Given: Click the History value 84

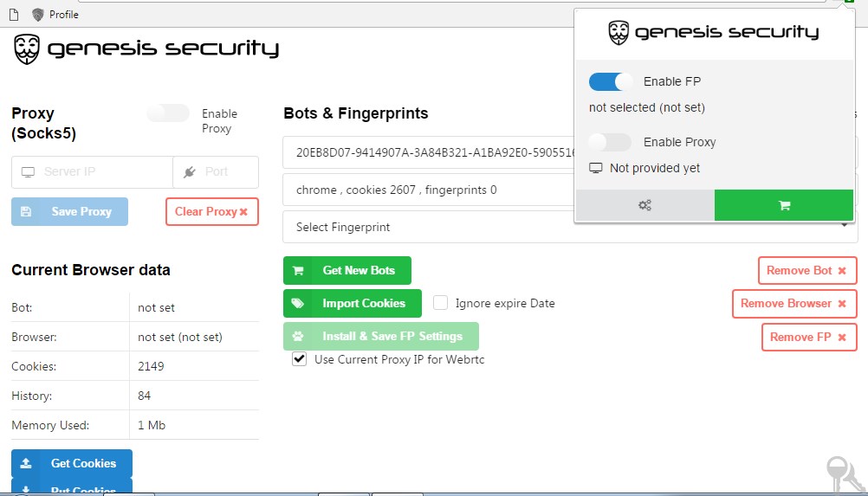Looking at the screenshot, I should pyautogui.click(x=144, y=396).
